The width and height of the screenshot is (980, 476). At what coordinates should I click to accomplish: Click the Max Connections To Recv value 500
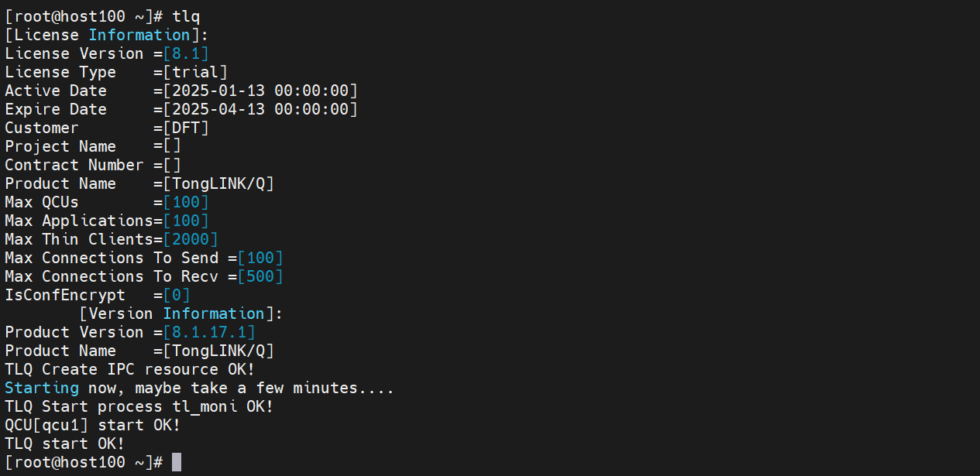pyautogui.click(x=260, y=276)
